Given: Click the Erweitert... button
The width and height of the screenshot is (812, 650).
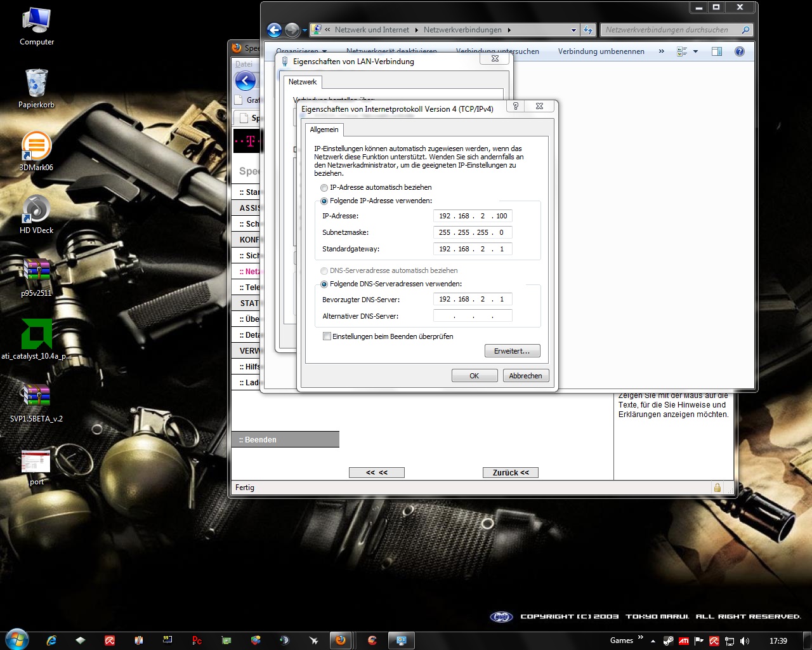Looking at the screenshot, I should tap(512, 351).
